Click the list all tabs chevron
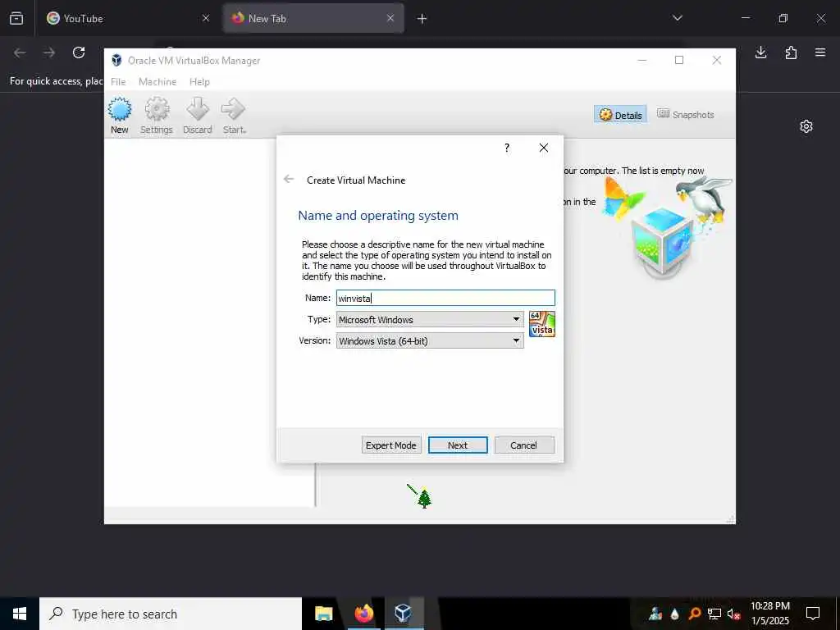Screen dimensions: 840x630 tap(677, 18)
